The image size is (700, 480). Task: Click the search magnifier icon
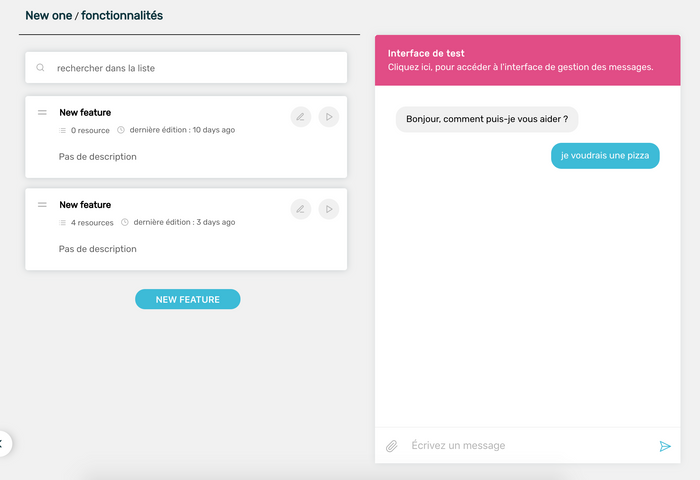pyautogui.click(x=40, y=68)
